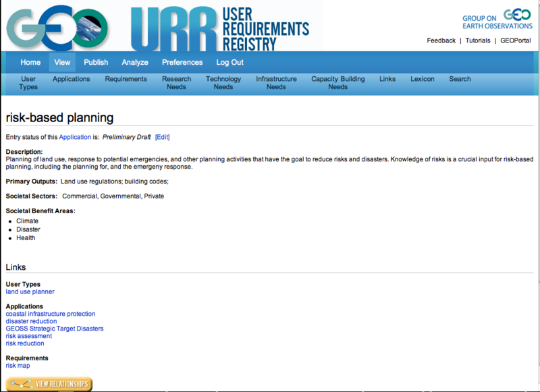Click the risk map requirement link
The height and width of the screenshot is (392, 540).
coord(18,366)
